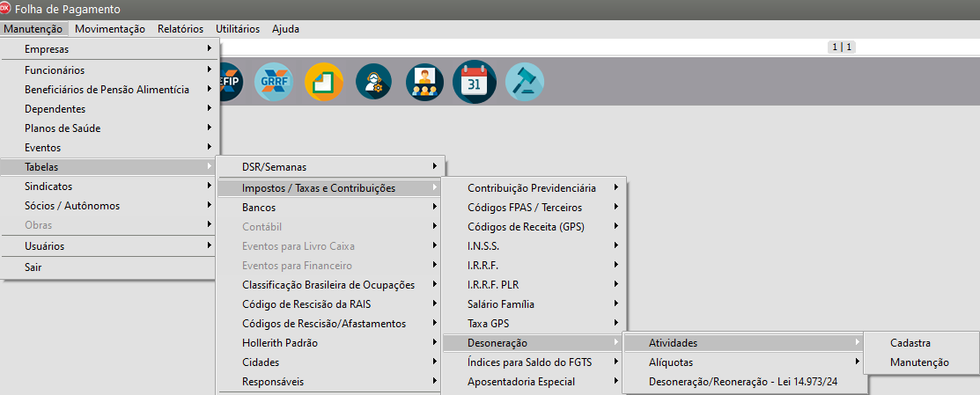Screen dimensions: 980x395
Task: Expand the Sindicatos submenu
Action: (x=48, y=187)
